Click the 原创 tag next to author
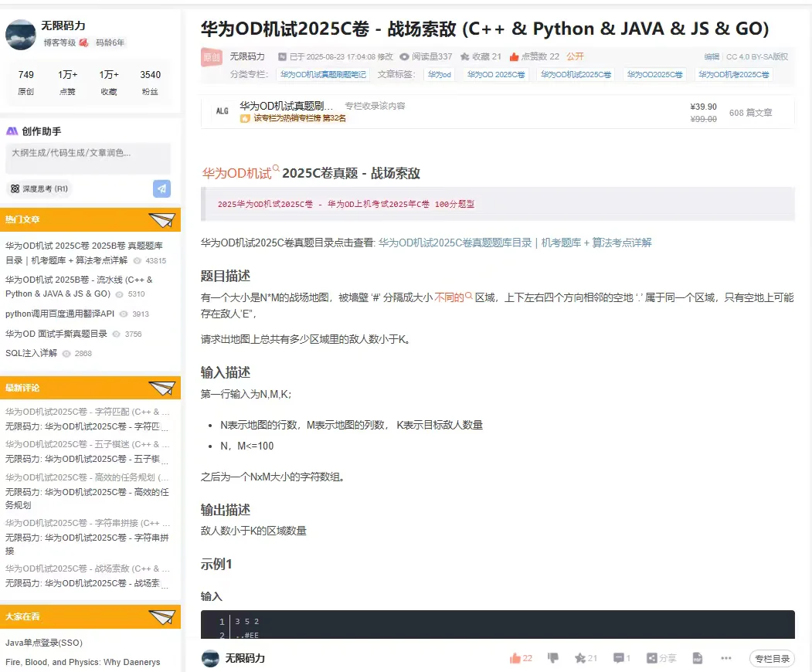812x672 pixels. click(211, 57)
